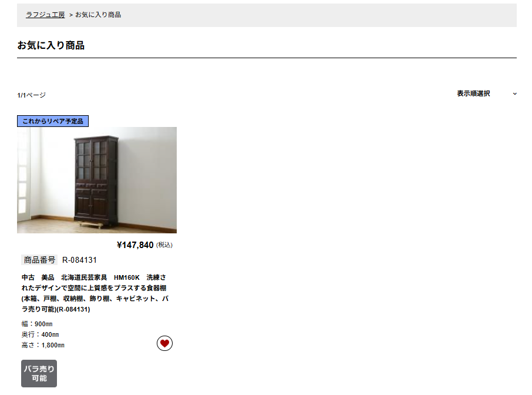Click the gray バラ売り可能 badge
532x395 pixels.
[x=39, y=373]
